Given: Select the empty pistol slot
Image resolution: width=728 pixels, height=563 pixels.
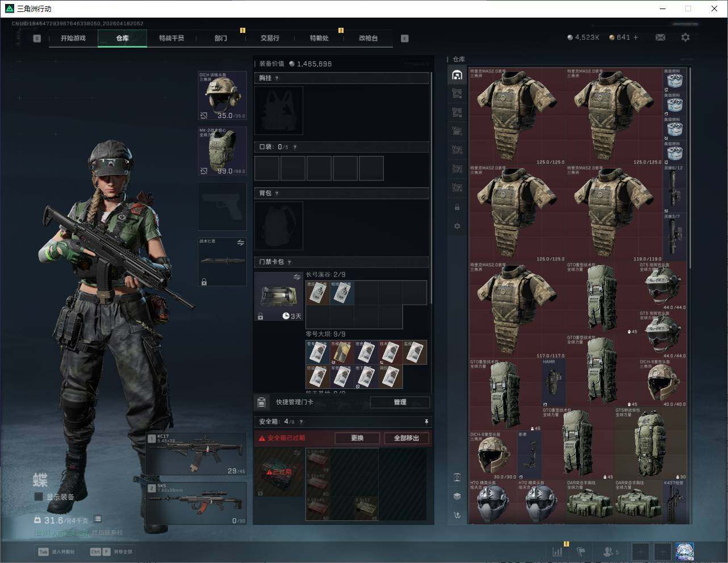Looking at the screenshot, I should [x=222, y=207].
